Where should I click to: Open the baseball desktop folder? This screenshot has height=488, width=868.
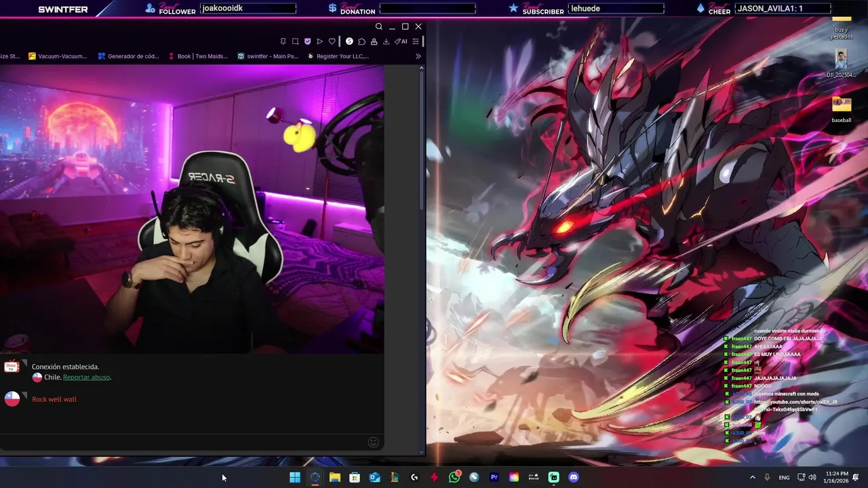pyautogui.click(x=842, y=110)
